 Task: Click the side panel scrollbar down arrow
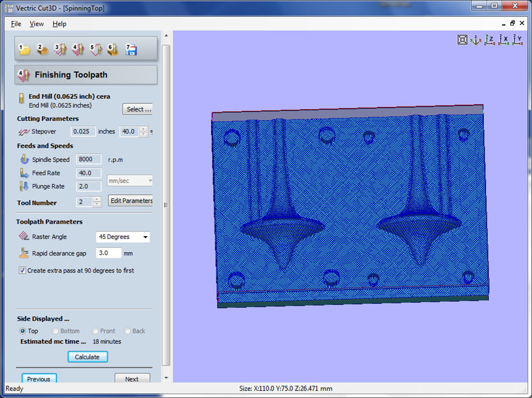coord(166,378)
